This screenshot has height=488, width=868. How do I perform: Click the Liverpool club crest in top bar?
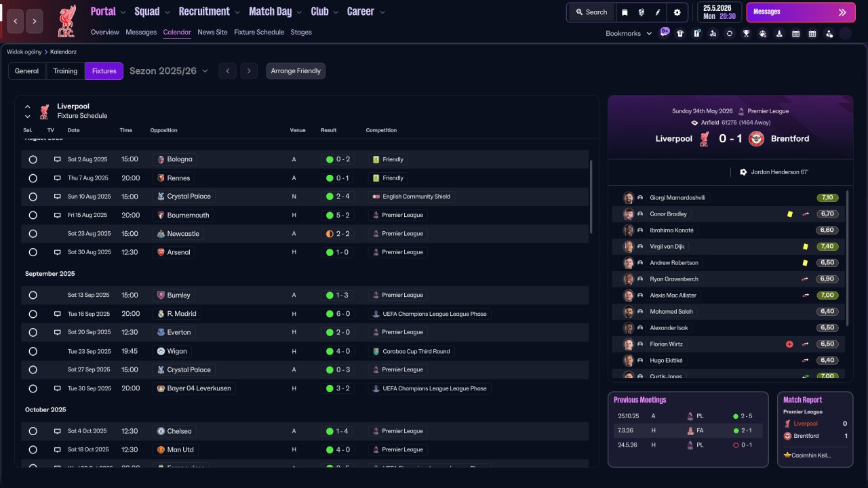pyautogui.click(x=66, y=20)
